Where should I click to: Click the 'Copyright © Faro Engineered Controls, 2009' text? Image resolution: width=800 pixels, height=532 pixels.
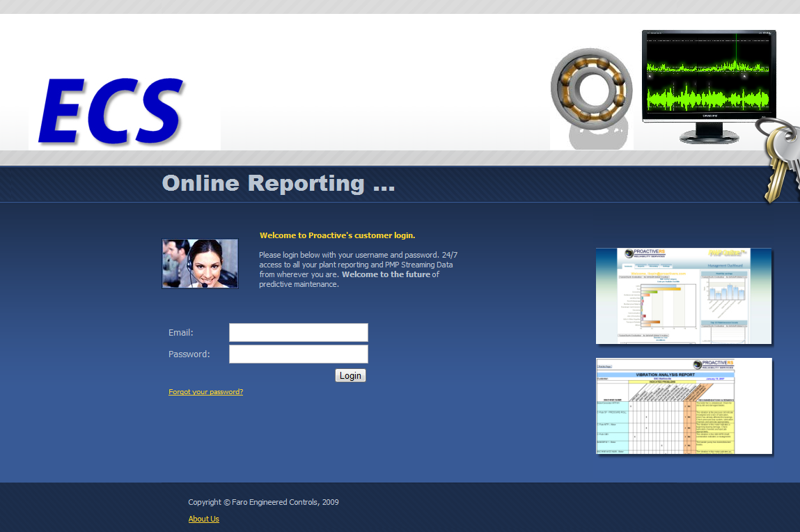(263, 502)
